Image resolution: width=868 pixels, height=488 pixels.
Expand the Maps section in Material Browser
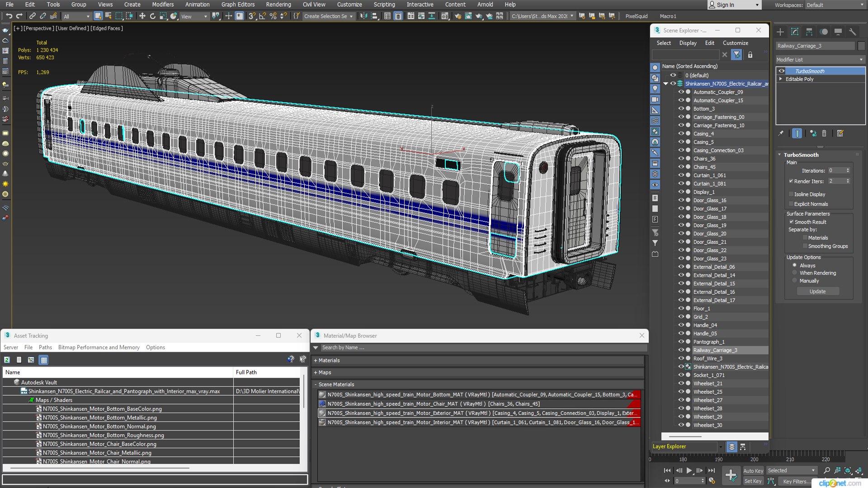coord(316,373)
